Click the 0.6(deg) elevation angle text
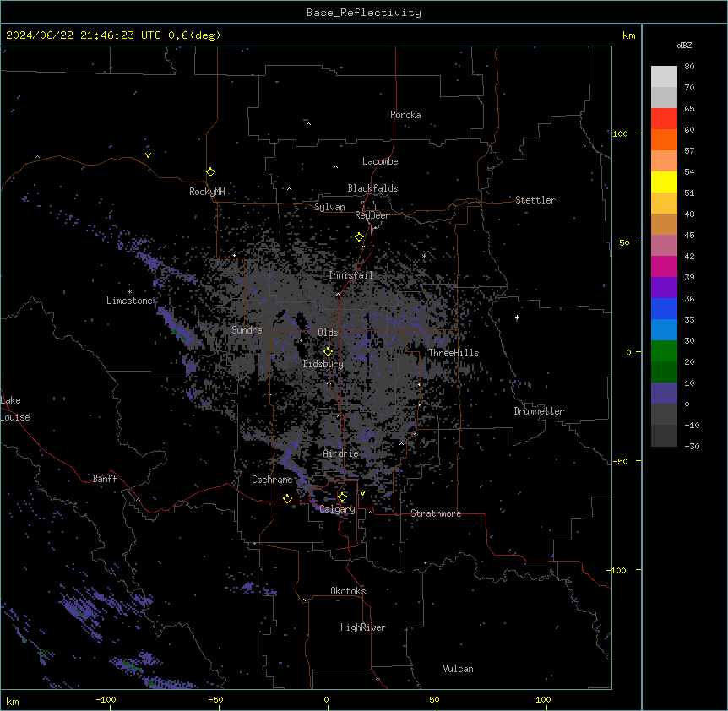Image resolution: width=728 pixels, height=711 pixels. (194, 35)
